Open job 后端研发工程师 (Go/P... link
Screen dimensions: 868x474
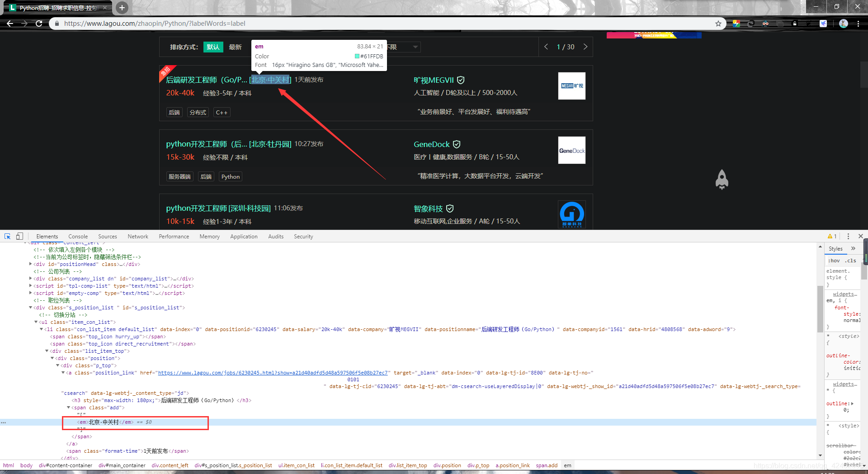pos(207,80)
